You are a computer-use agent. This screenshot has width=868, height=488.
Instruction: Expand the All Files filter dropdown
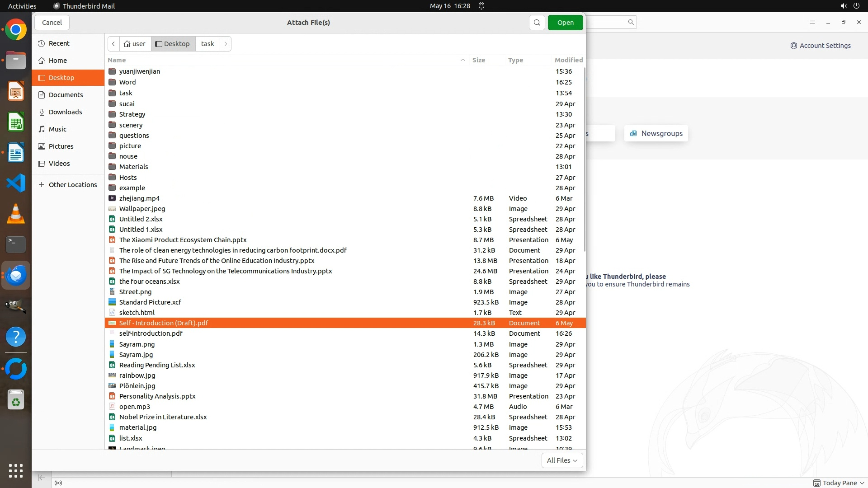[562, 460]
